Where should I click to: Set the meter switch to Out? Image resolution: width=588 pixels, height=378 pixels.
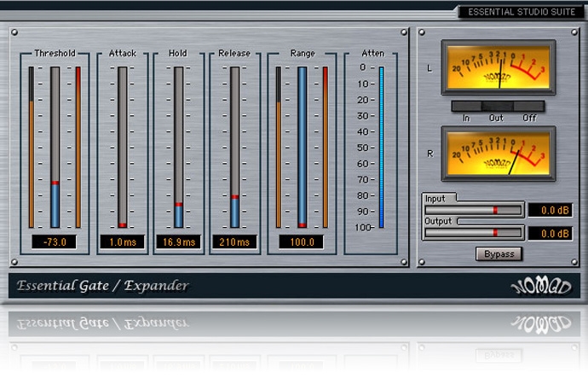tap(498, 106)
